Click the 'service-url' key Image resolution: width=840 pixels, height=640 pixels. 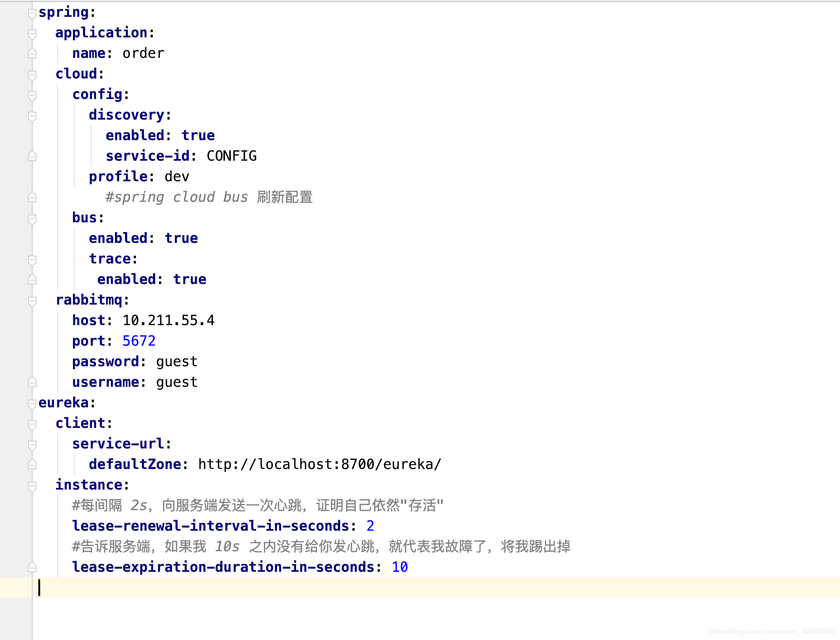pyautogui.click(x=118, y=444)
